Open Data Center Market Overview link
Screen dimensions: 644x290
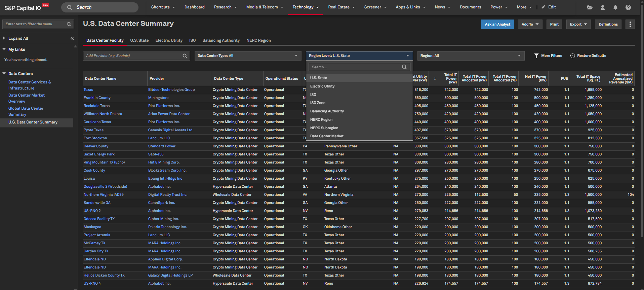point(26,98)
